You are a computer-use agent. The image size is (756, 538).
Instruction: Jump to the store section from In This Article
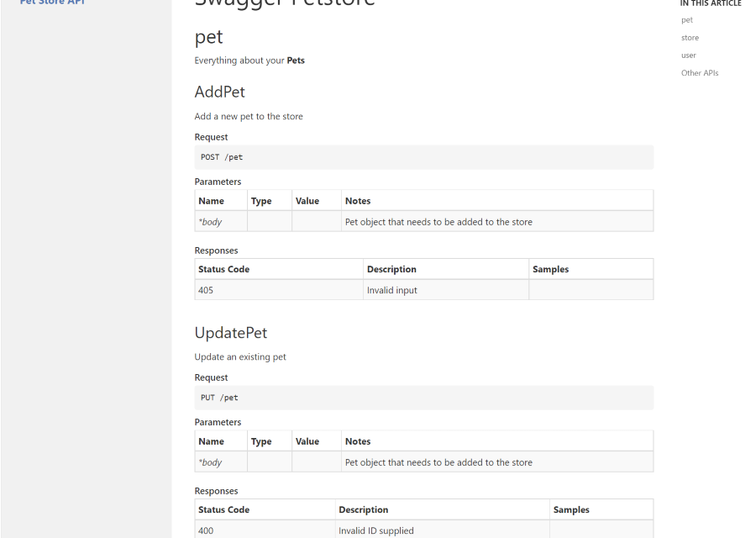(690, 38)
